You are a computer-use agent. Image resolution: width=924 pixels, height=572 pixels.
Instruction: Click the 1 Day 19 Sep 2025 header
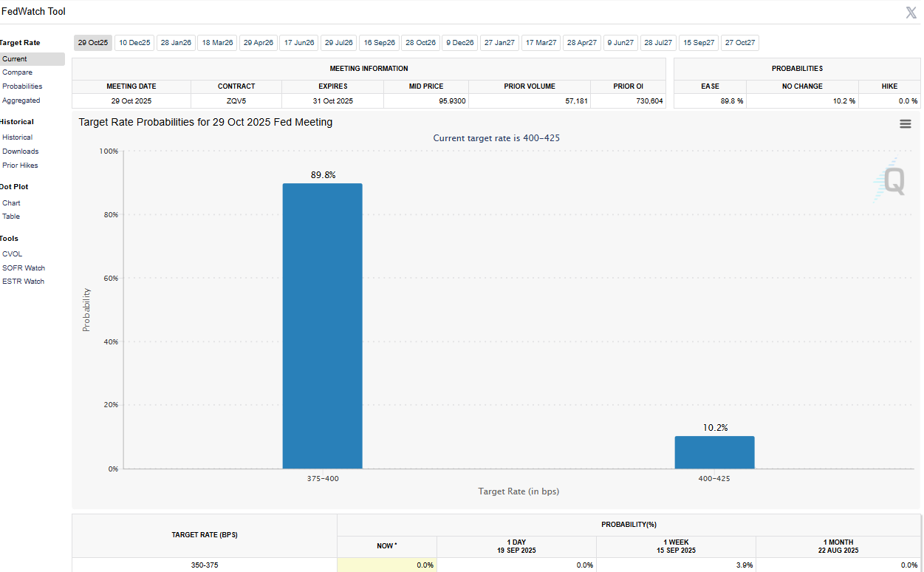516,546
